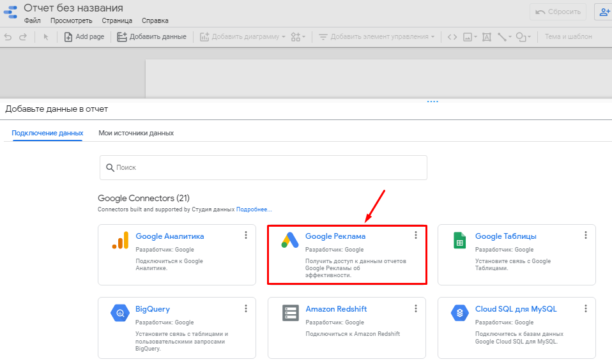This screenshot has height=364, width=612.
Task: Click the Cloud SQL для MySQL icon
Action: point(460,313)
